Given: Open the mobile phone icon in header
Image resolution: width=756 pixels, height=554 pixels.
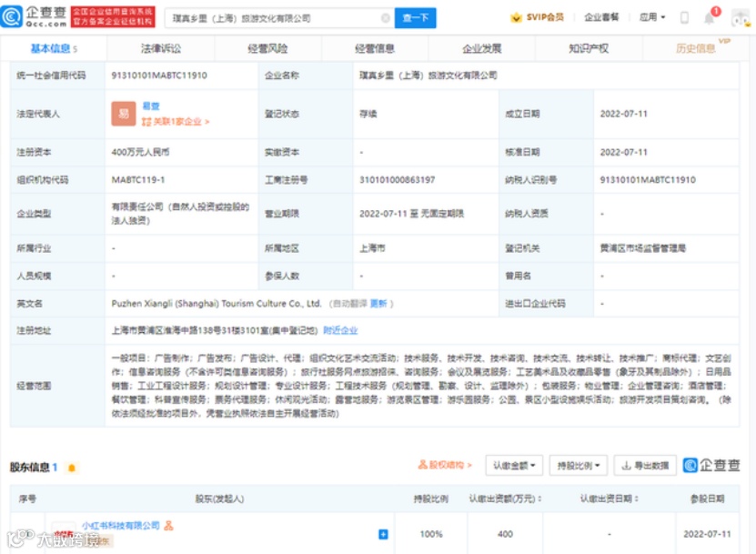Looking at the screenshot, I should point(684,18).
